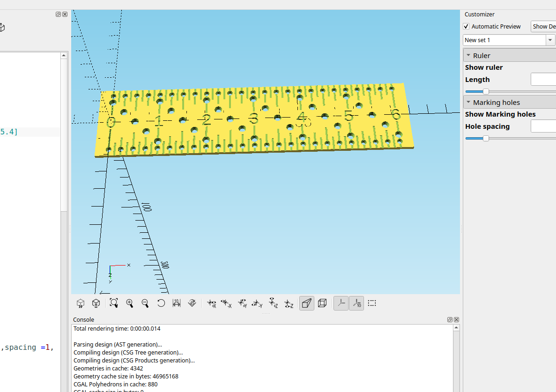Rotate view along the -Y axis

pos(258,303)
